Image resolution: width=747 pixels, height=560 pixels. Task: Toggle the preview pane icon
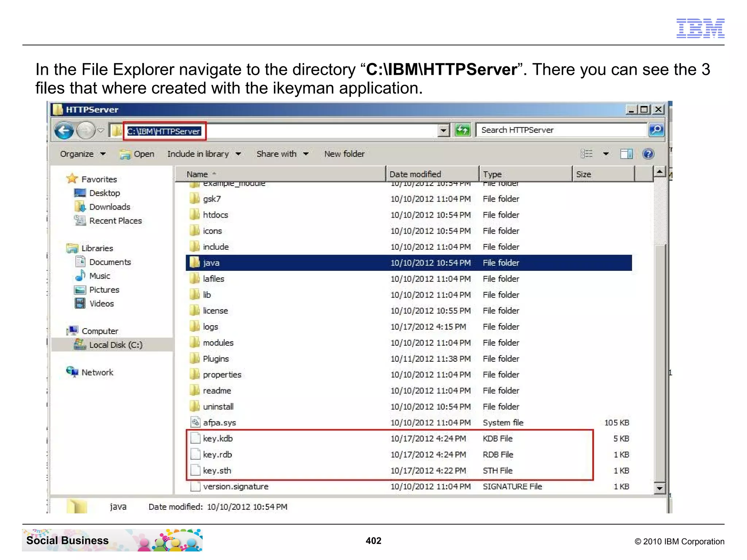626,154
